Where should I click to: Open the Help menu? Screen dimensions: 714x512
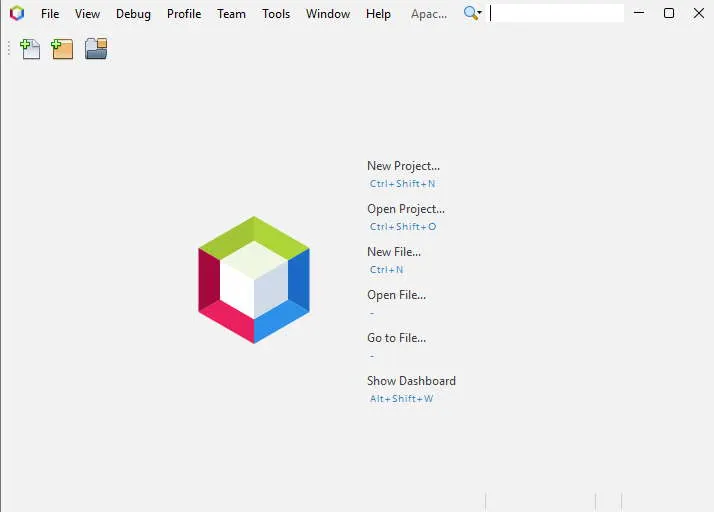[x=378, y=14]
